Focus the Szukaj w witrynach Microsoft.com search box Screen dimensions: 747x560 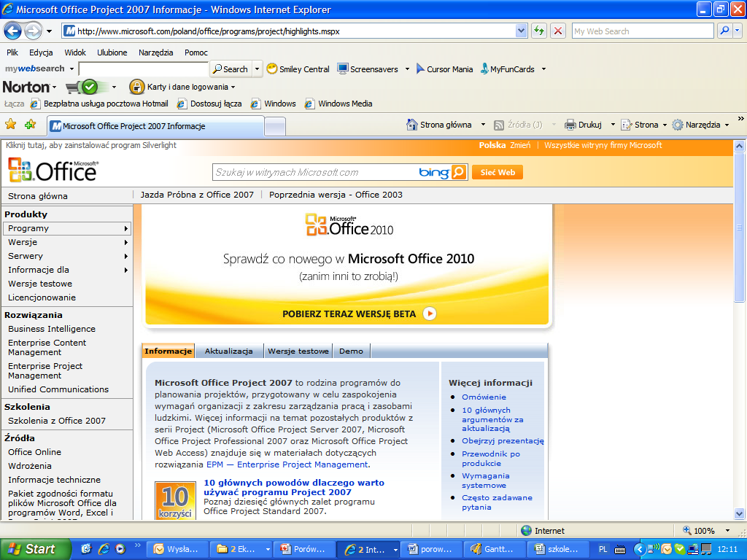[314, 172]
